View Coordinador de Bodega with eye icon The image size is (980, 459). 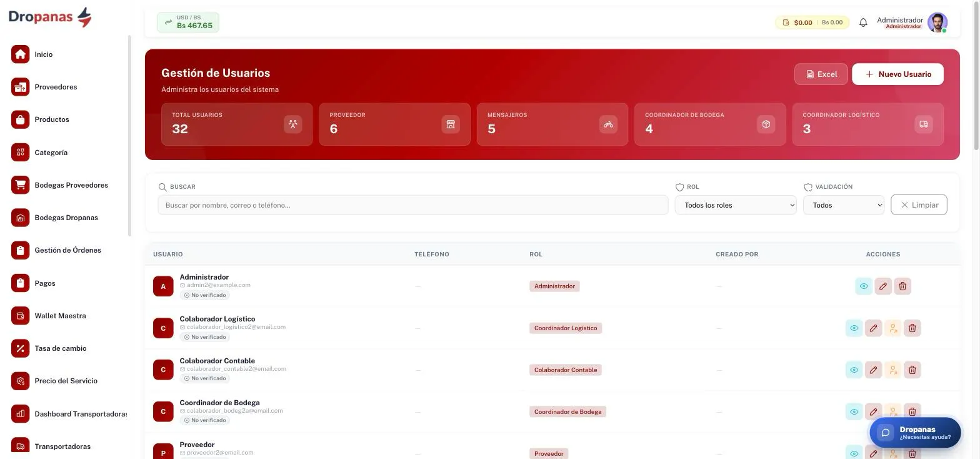854,412
